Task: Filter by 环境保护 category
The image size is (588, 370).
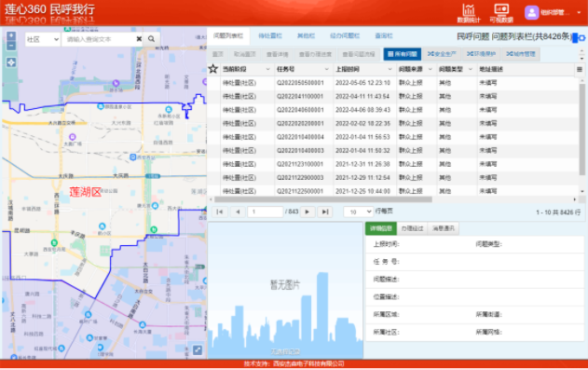Action: click(481, 54)
